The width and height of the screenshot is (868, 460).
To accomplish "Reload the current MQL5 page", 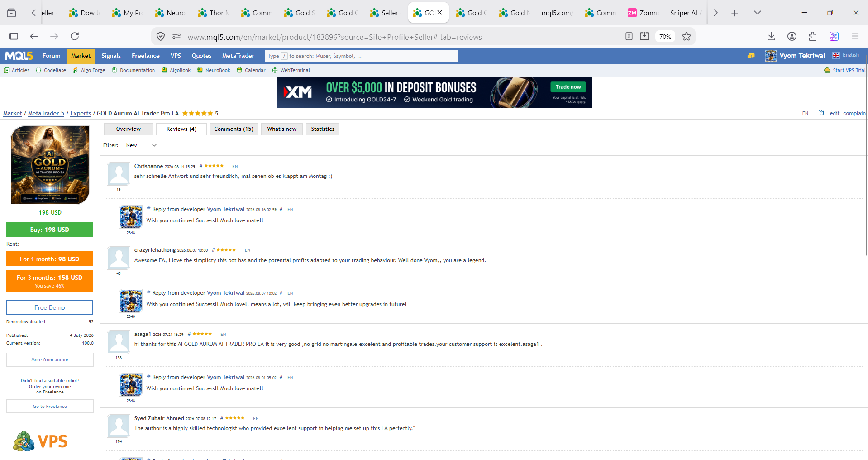I will (75, 36).
